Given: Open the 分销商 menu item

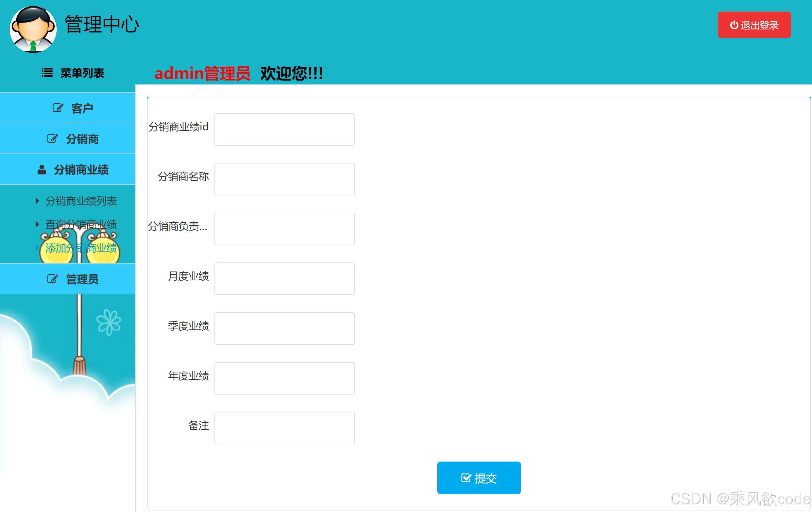Looking at the screenshot, I should coord(83,139).
